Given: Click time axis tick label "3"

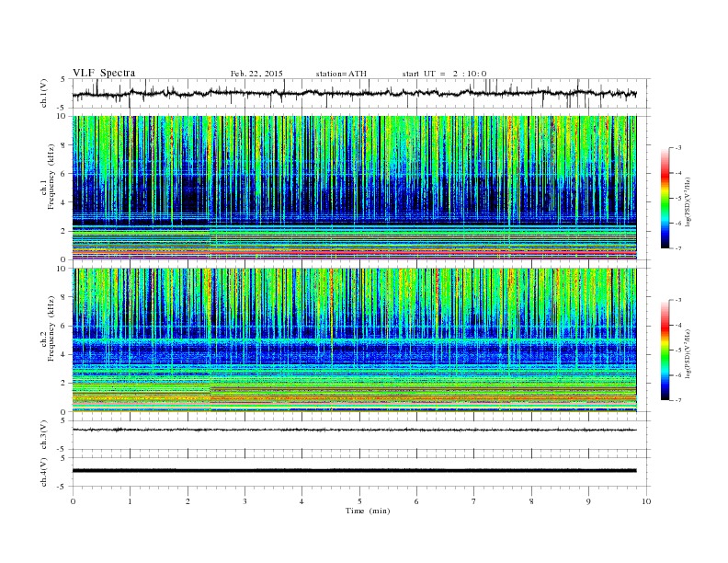Looking at the screenshot, I should (x=245, y=501).
